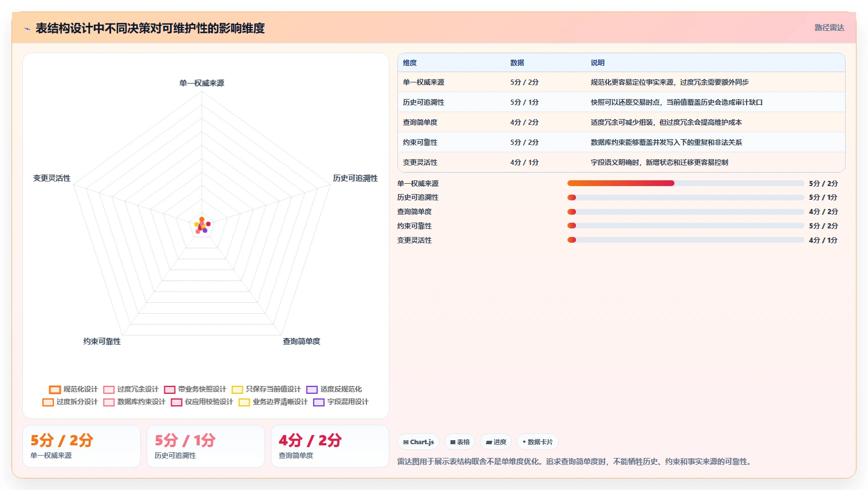868x490 pixels.
Task: Select the 约束可靠性 table row cell
Action: point(420,143)
